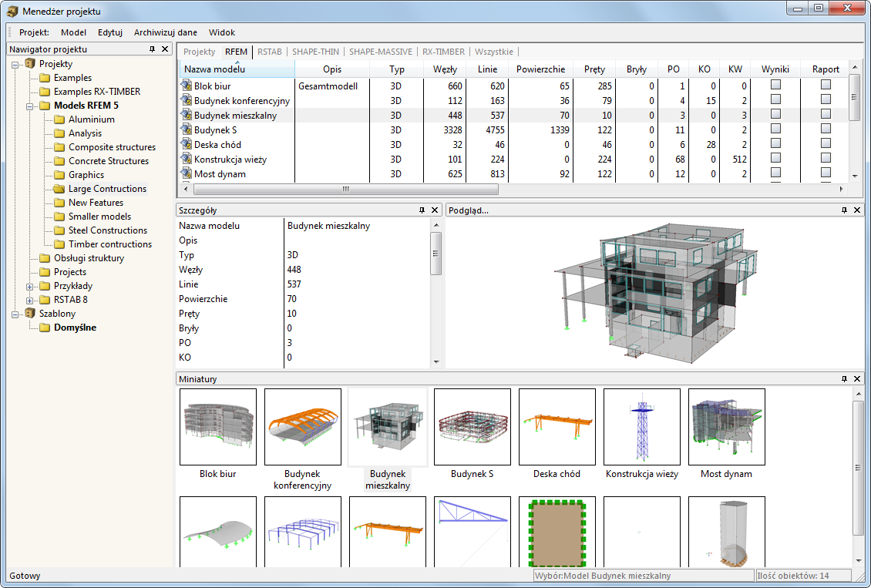Click the Steel Constructions folder icon
The image size is (871, 588).
(59, 230)
